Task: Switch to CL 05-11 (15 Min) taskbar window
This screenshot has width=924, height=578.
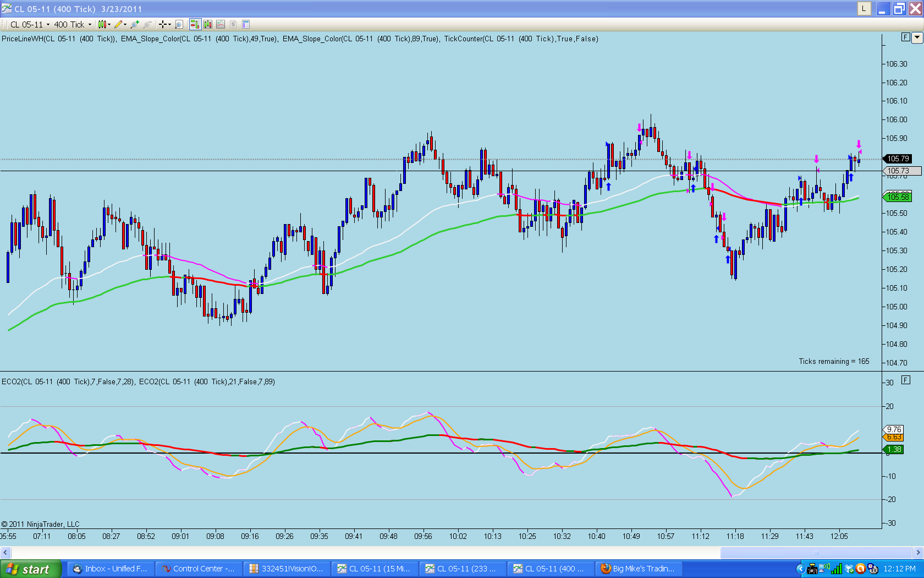Action: 374,569
